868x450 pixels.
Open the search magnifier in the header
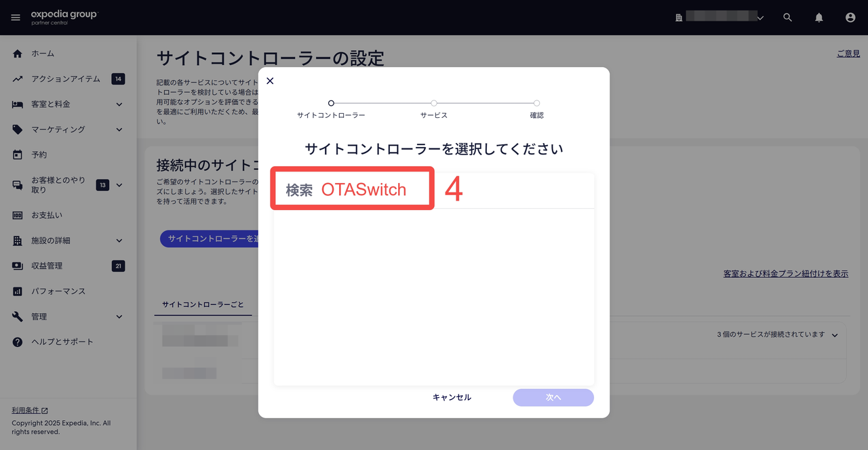tap(787, 18)
